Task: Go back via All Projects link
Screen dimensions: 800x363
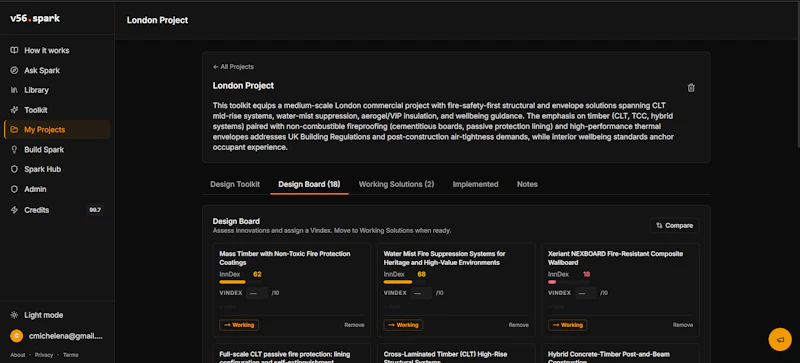Action: (233, 67)
